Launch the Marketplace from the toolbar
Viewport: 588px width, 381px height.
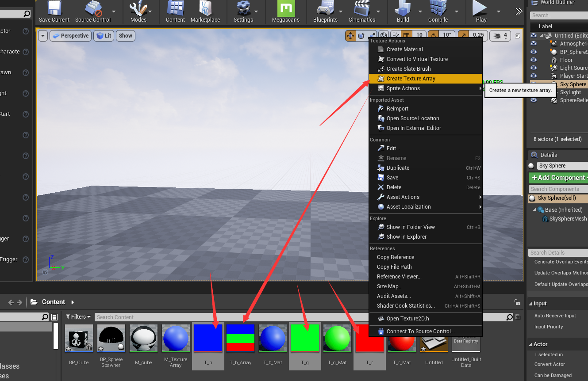pos(205,11)
